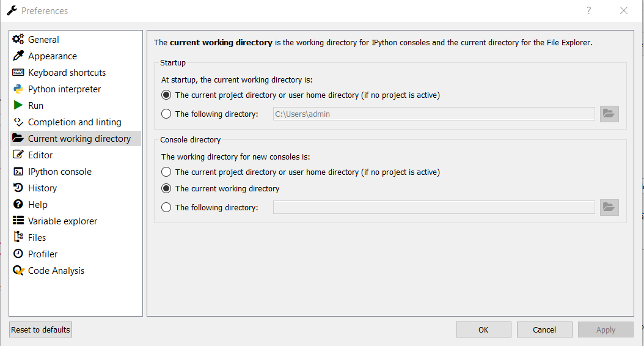The height and width of the screenshot is (346, 644).
Task: Go to Code Analysis preferences
Action: (x=56, y=271)
